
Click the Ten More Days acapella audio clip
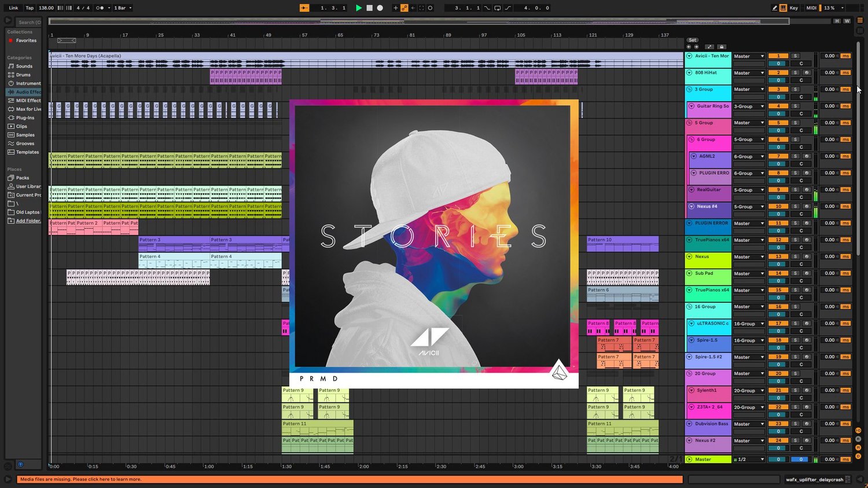tap(366, 60)
